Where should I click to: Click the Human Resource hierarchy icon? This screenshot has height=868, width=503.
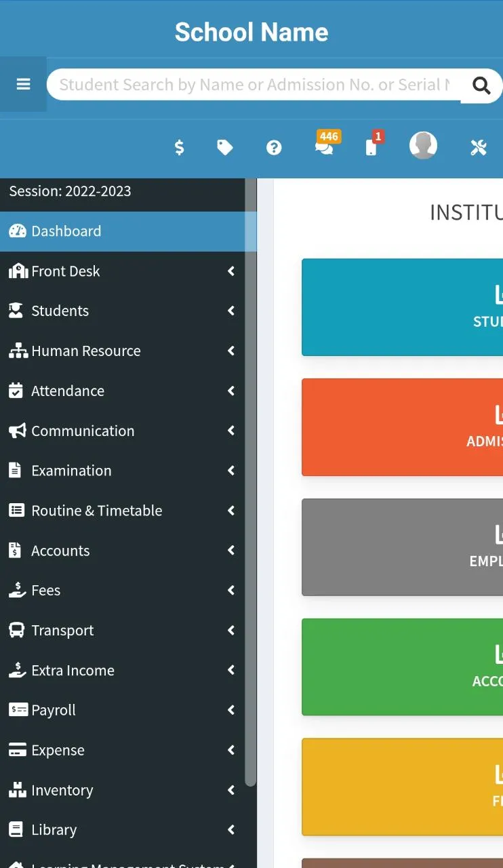point(18,351)
